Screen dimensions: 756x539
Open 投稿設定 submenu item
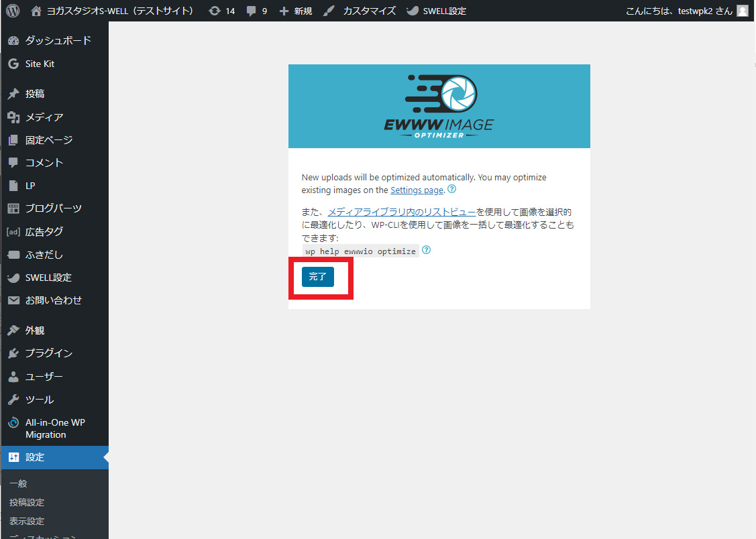pyautogui.click(x=27, y=502)
